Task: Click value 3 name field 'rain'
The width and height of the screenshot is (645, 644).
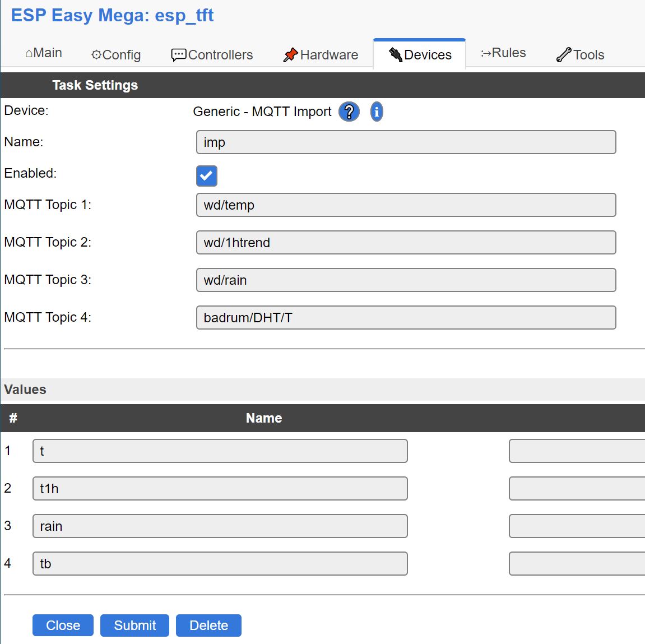Action: coord(220,526)
